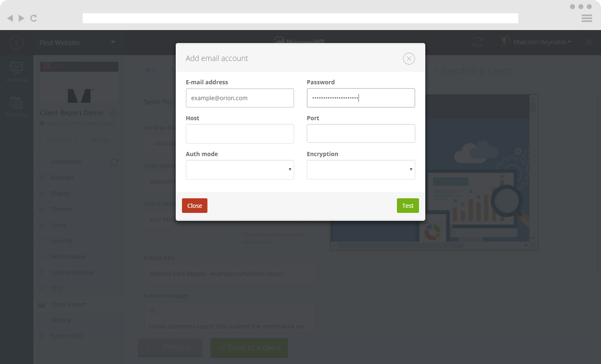Screen dimensions: 601x364
Task: Open Uptime Monitor in the site menu
Action: click(x=72, y=273)
